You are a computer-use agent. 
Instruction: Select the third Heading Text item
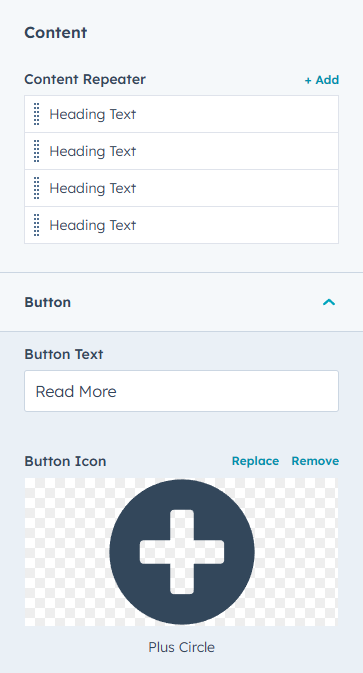tap(182, 188)
